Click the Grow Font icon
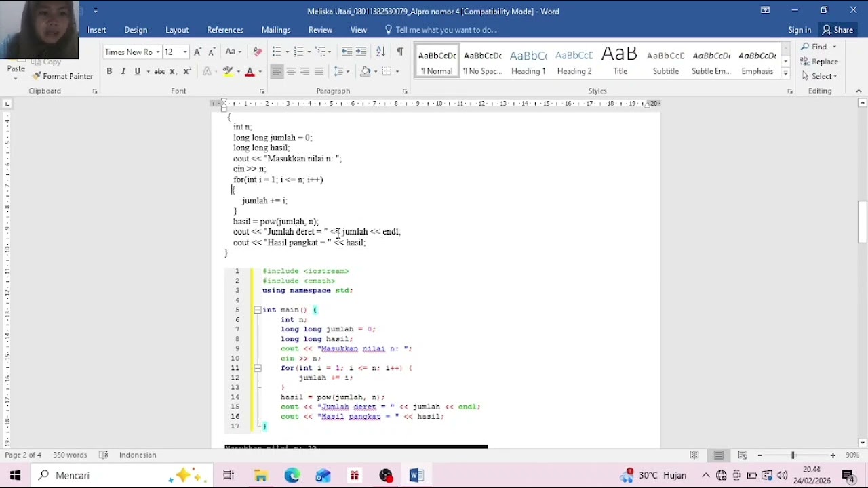Viewport: 868px width, 488px height. [x=197, y=52]
